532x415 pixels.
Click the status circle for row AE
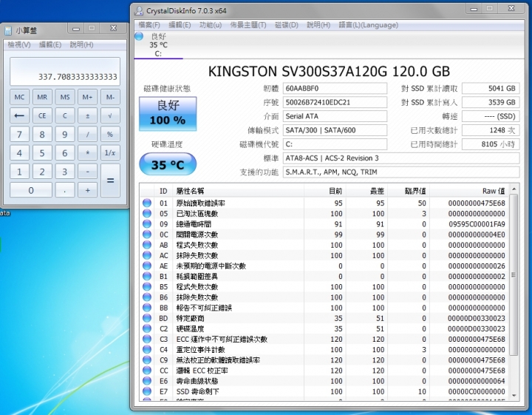tap(147, 266)
